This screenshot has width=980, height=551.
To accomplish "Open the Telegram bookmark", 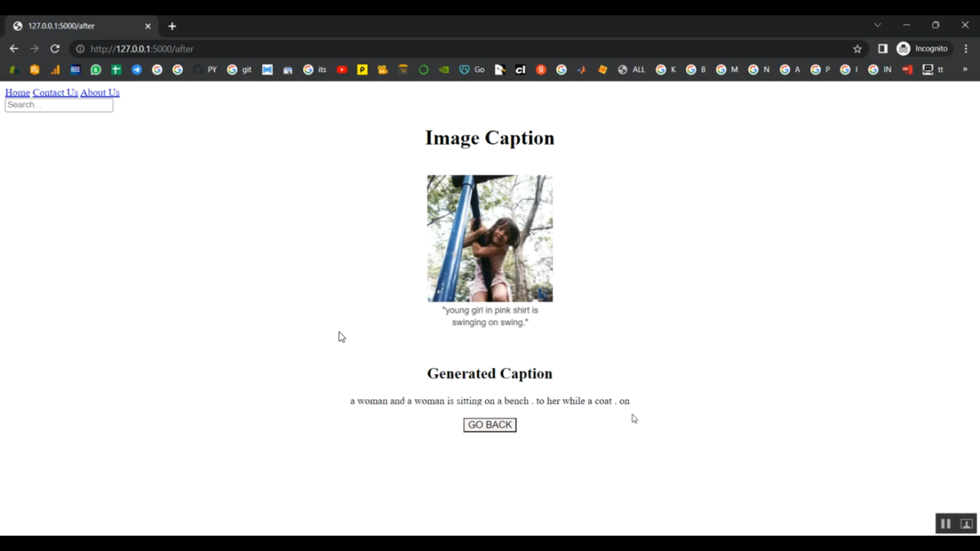I will 137,70.
